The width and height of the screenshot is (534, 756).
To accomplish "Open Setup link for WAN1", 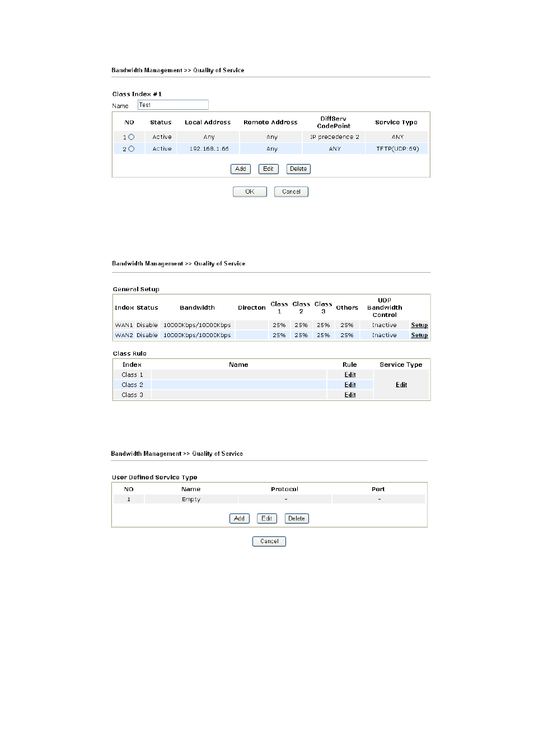I will pyautogui.click(x=419, y=325).
